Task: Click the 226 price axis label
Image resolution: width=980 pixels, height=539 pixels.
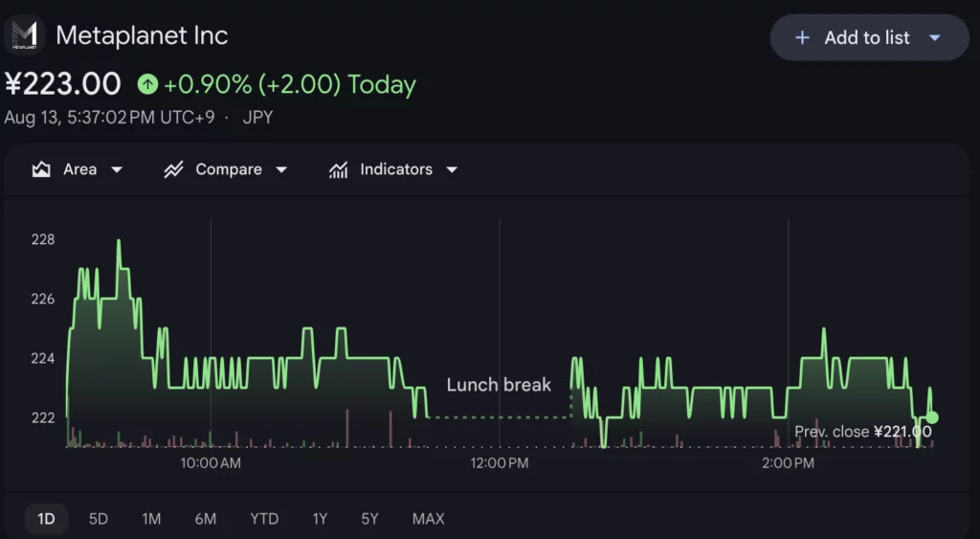Action: click(x=43, y=299)
